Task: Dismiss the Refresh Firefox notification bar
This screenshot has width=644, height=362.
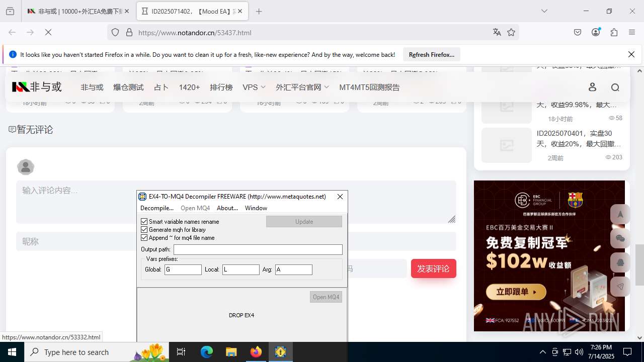Action: (x=631, y=54)
